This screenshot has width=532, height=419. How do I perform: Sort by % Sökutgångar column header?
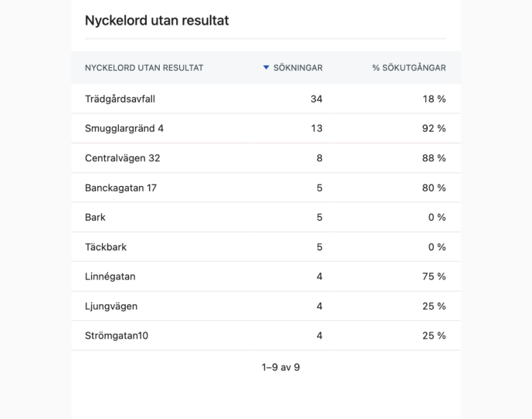[408, 68]
